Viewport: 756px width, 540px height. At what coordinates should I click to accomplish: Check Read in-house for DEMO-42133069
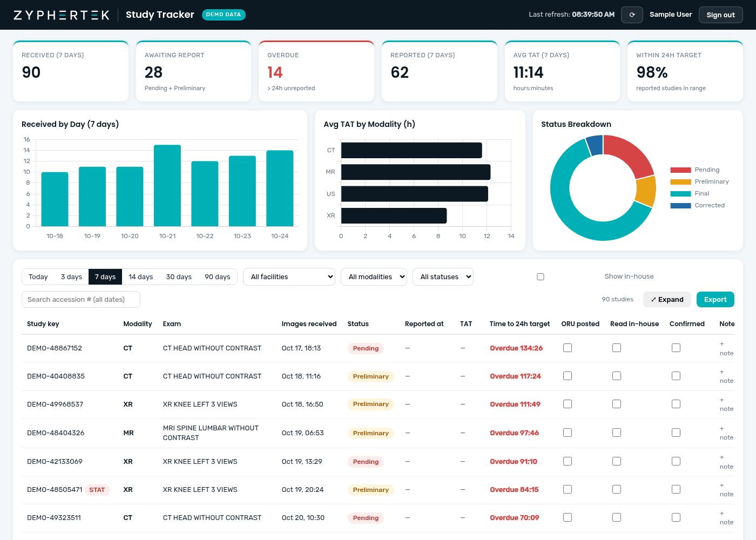(617, 461)
